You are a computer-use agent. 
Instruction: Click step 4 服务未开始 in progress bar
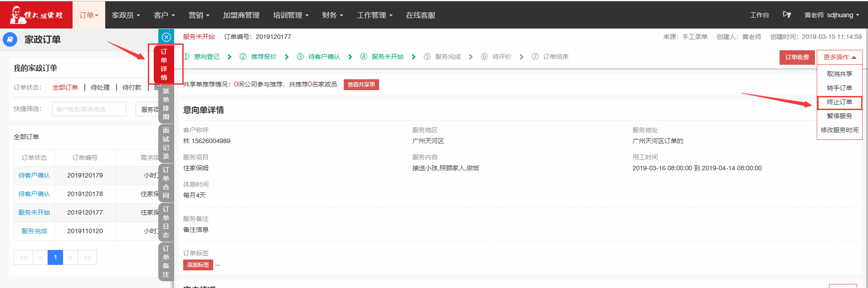(x=382, y=57)
